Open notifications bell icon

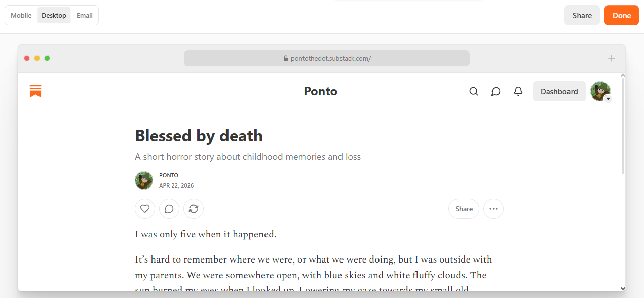tap(518, 91)
